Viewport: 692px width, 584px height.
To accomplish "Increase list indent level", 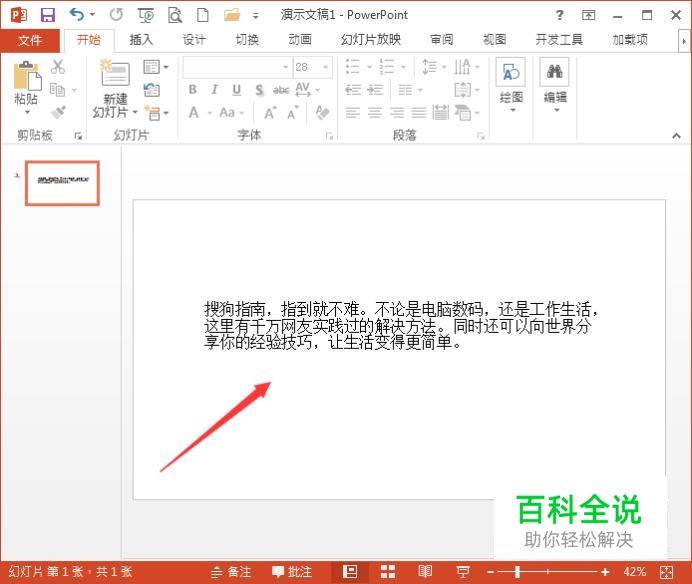I will pyautogui.click(x=375, y=90).
